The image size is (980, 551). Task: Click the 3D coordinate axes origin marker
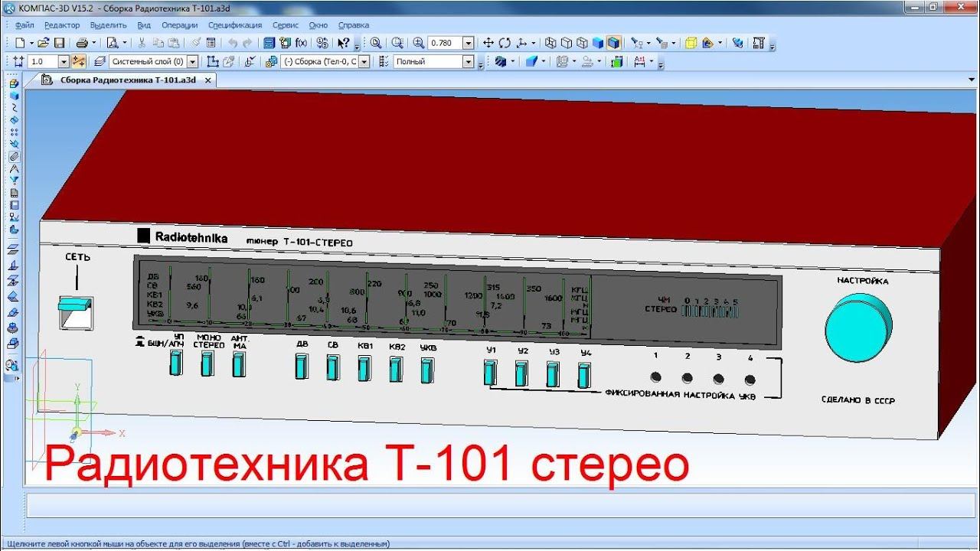(75, 434)
